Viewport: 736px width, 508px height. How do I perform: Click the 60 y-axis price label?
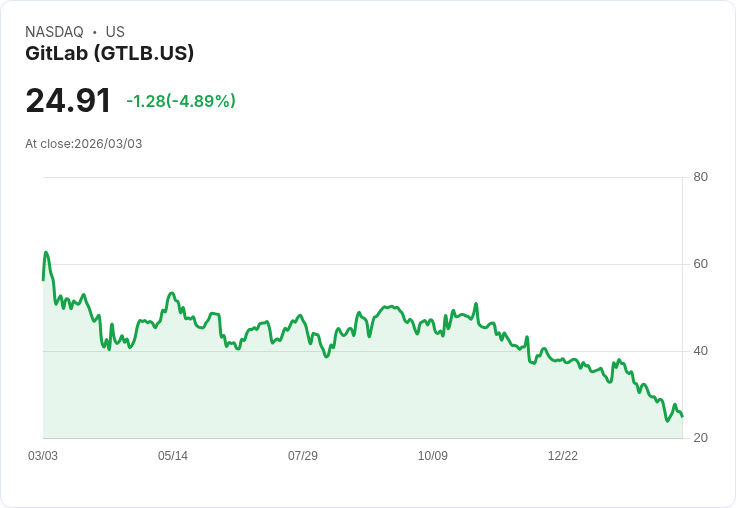(x=701, y=264)
